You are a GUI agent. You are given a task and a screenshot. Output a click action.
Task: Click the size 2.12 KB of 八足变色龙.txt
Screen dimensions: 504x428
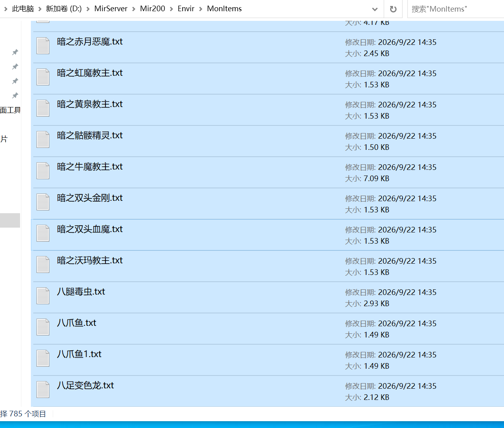(376, 397)
